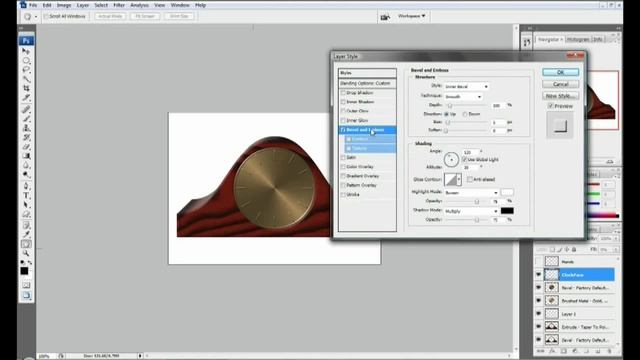The image size is (640, 360).
Task: Click the create new layer icon
Action: 598,351
